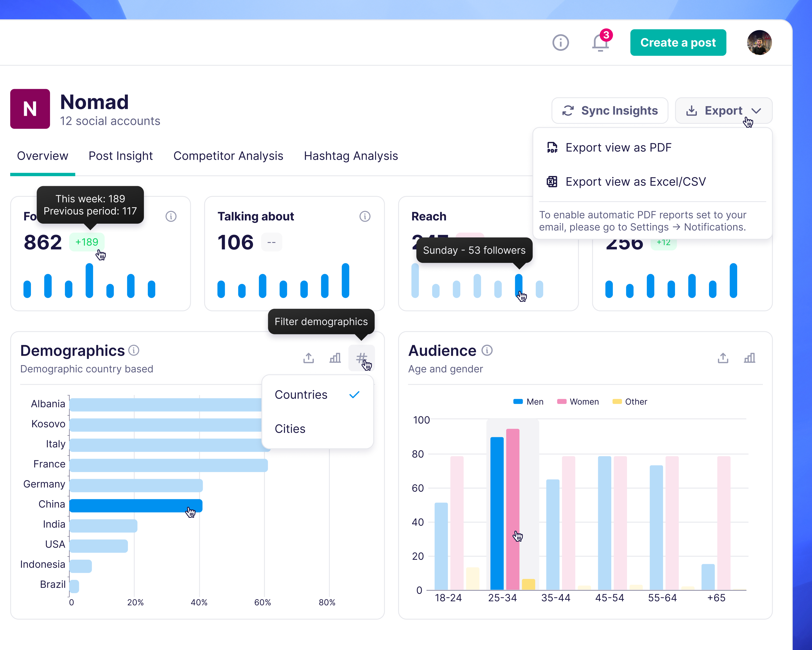
Task: Expand the Export dropdown chevron
Action: coord(756,110)
